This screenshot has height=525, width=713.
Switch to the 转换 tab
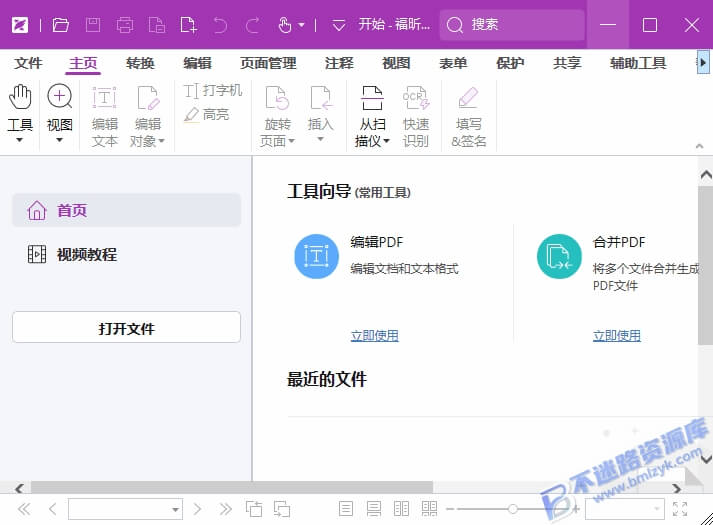tap(140, 63)
